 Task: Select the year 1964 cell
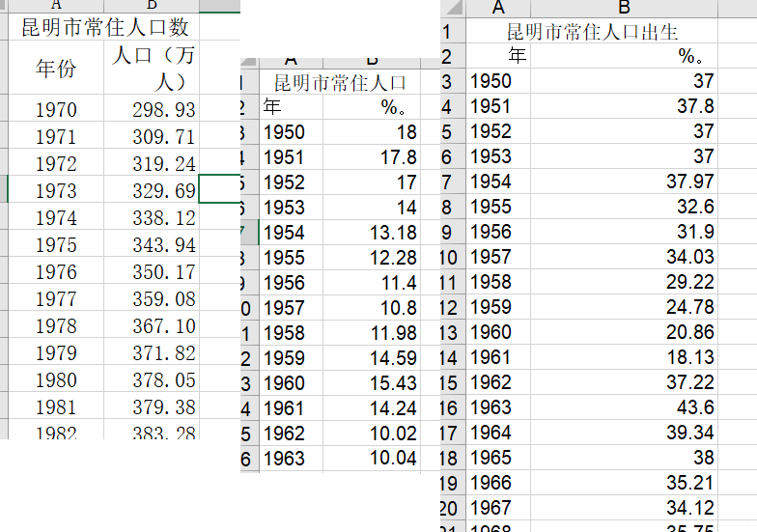point(498,433)
